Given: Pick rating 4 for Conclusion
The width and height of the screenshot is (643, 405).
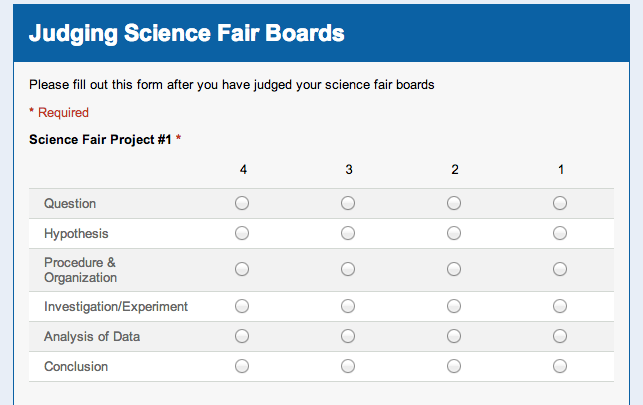Looking at the screenshot, I should (242, 366).
